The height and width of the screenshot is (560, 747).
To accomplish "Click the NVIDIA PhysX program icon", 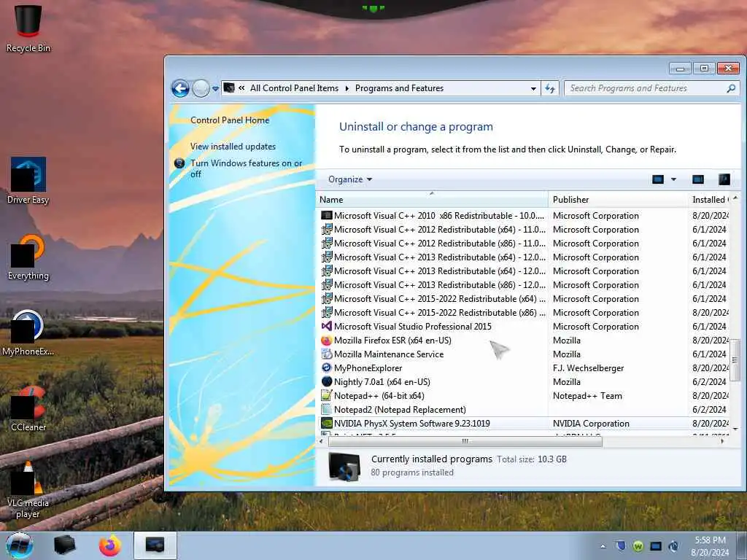I will (x=326, y=424).
